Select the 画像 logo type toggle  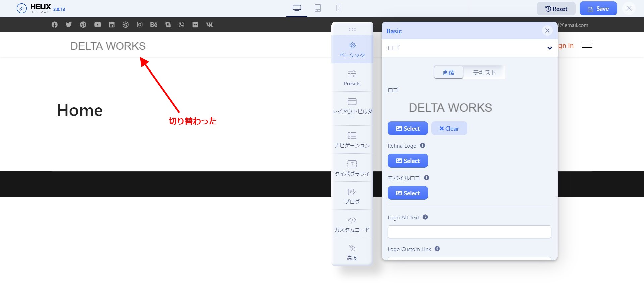[448, 72]
